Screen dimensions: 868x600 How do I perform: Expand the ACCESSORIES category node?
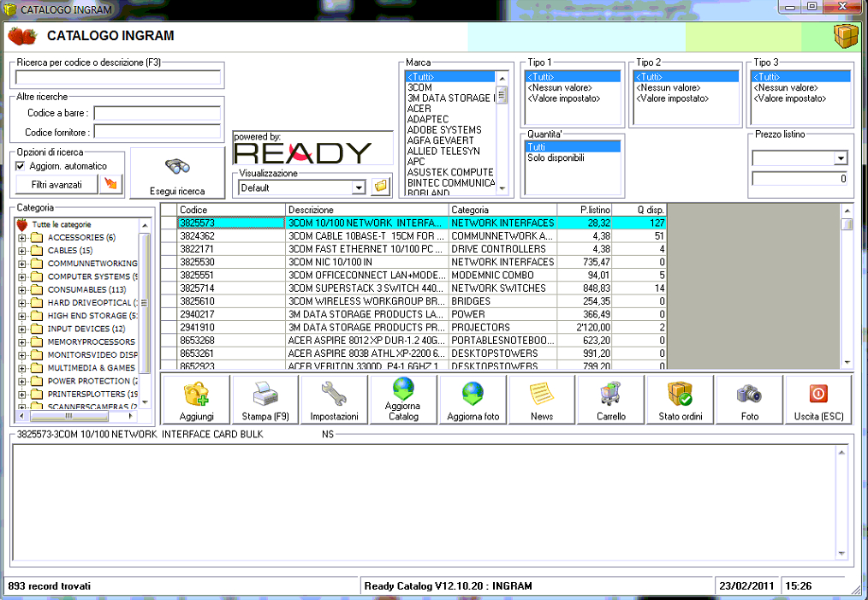point(21,237)
